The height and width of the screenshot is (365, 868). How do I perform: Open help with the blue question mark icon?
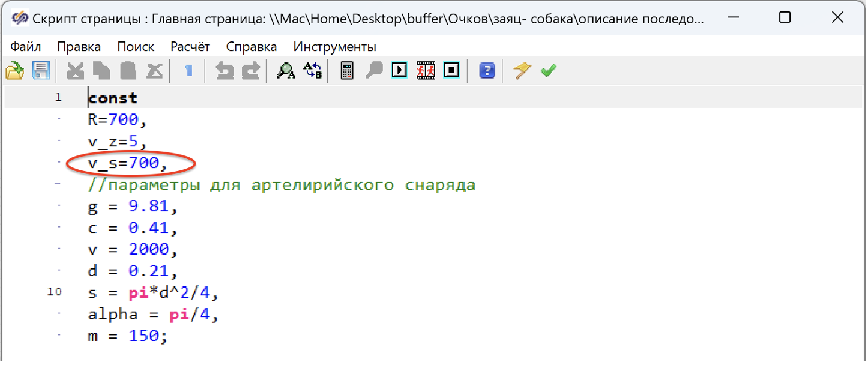tap(487, 71)
